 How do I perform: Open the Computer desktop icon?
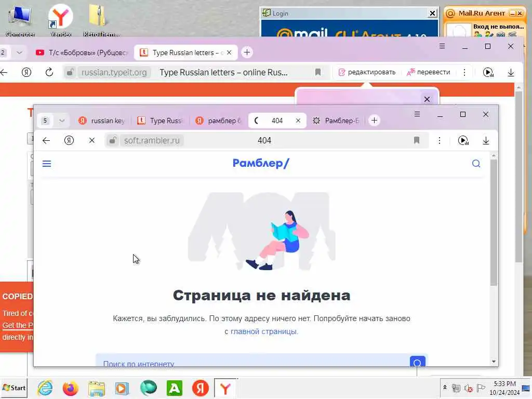(x=20, y=21)
